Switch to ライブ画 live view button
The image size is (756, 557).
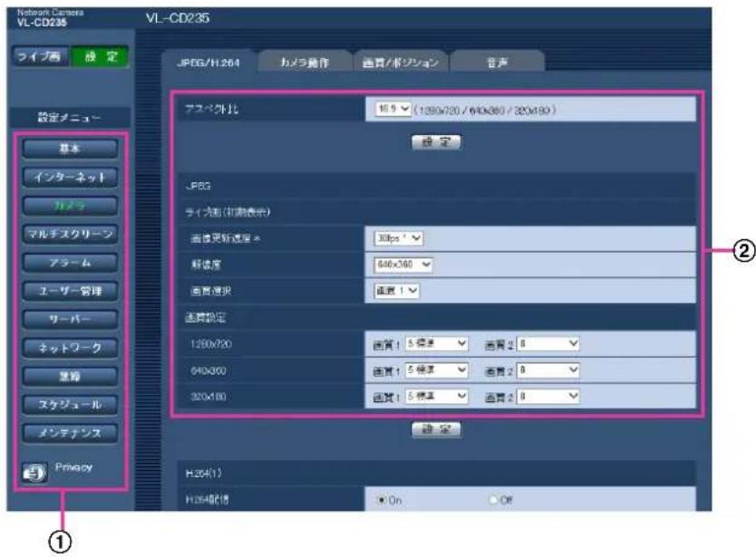41,56
